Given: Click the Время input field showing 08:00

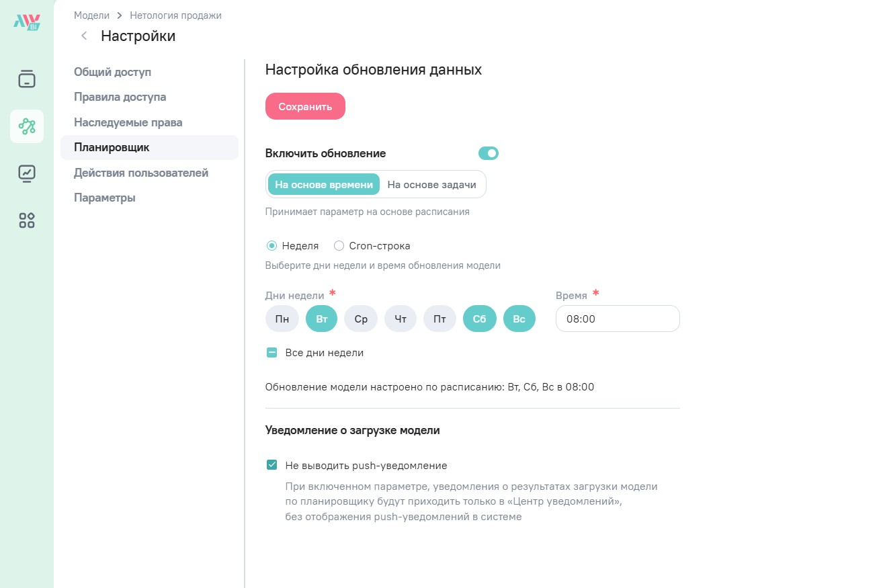Looking at the screenshot, I should tap(618, 319).
